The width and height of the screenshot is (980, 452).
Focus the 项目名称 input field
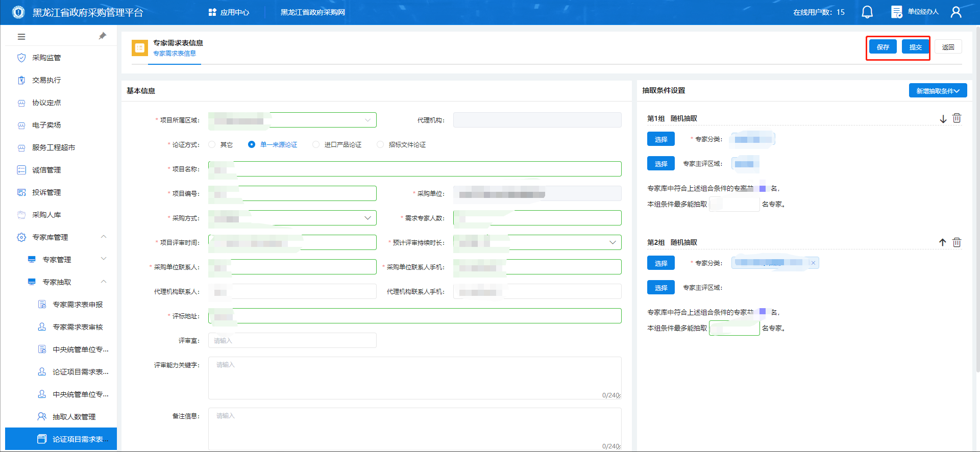(415, 169)
